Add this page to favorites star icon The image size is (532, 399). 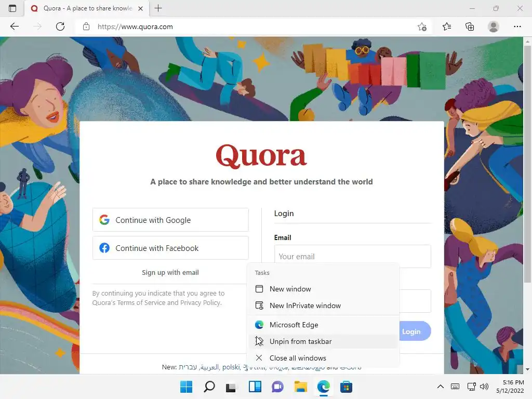coord(422,26)
